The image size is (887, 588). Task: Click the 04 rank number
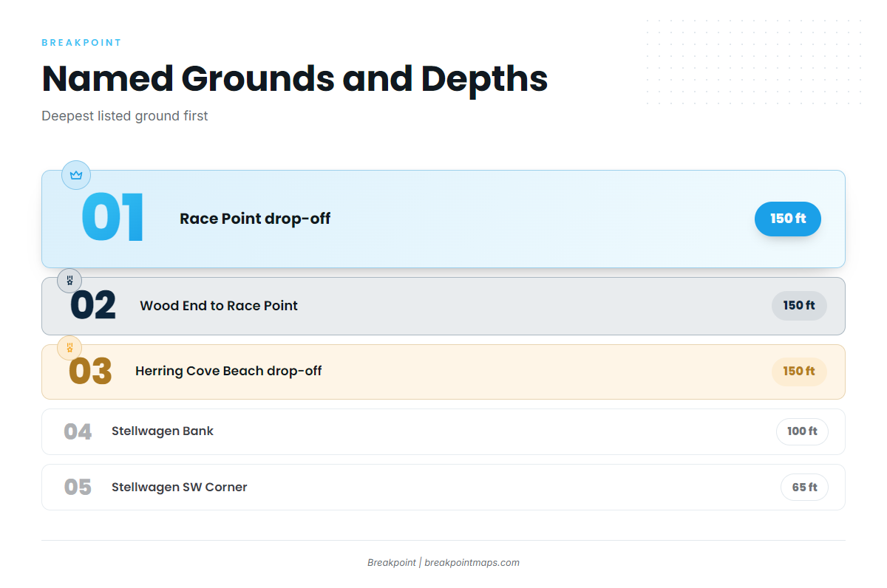[x=78, y=432]
